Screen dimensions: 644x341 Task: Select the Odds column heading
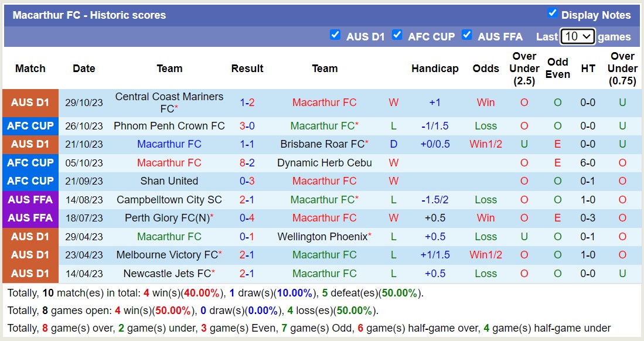(485, 69)
